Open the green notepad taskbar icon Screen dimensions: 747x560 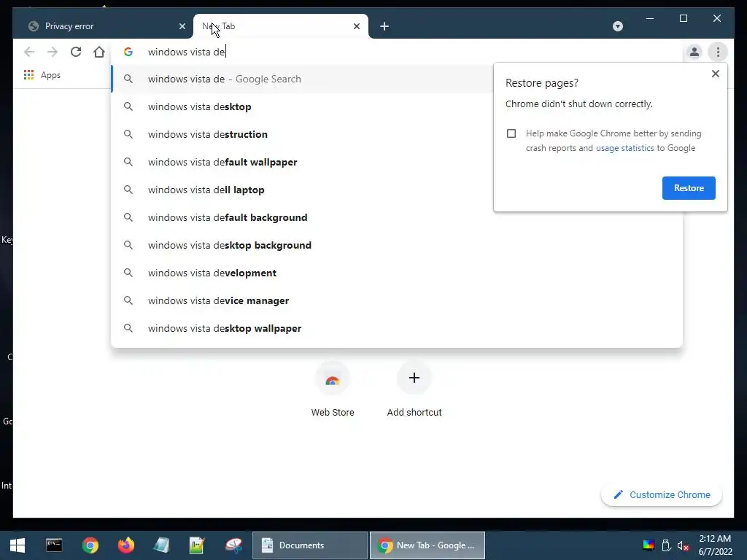[x=197, y=545]
